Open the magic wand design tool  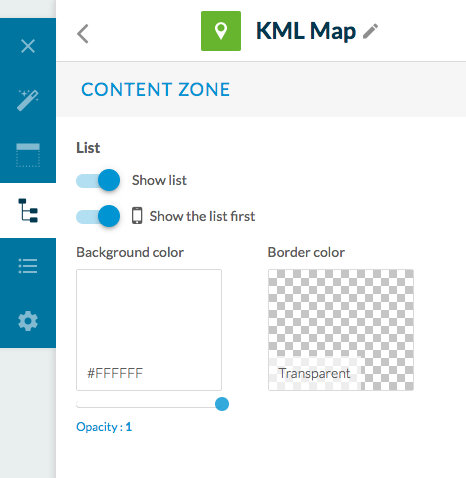pyautogui.click(x=28, y=100)
